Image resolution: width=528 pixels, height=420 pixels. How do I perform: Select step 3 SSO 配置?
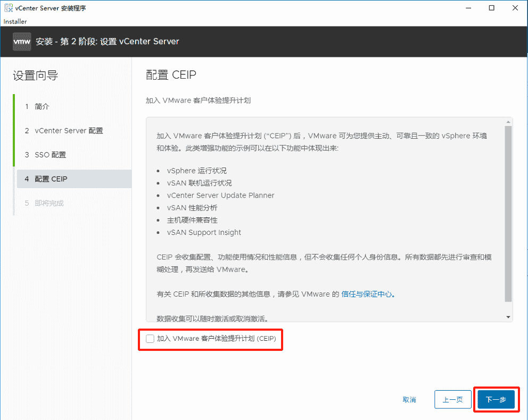click(51, 155)
